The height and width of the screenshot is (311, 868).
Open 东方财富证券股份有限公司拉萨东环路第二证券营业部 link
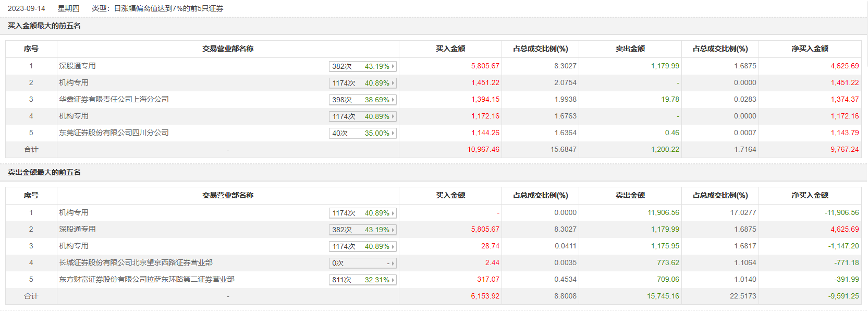146,279
